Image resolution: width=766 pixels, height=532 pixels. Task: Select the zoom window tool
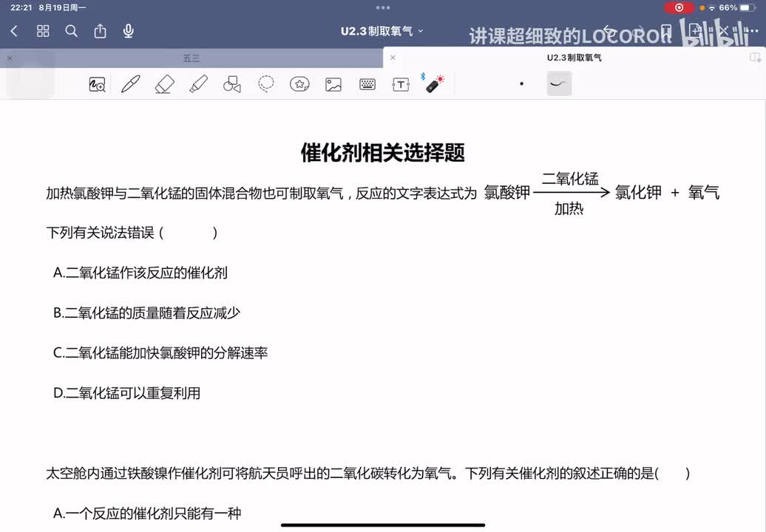97,84
